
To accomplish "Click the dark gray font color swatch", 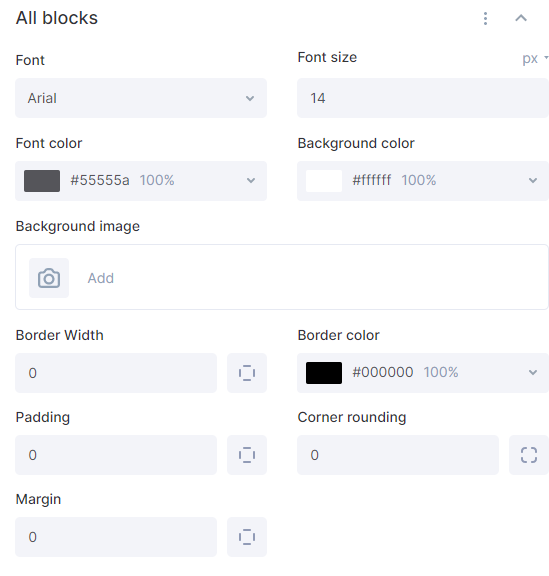I will tap(42, 181).
